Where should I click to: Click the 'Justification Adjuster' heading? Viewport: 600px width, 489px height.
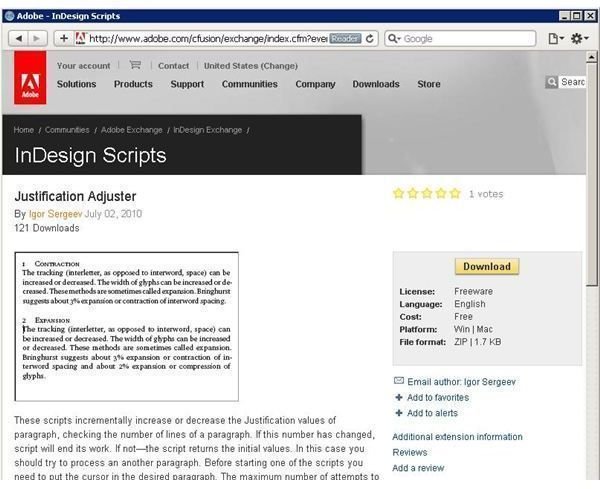tap(75, 196)
